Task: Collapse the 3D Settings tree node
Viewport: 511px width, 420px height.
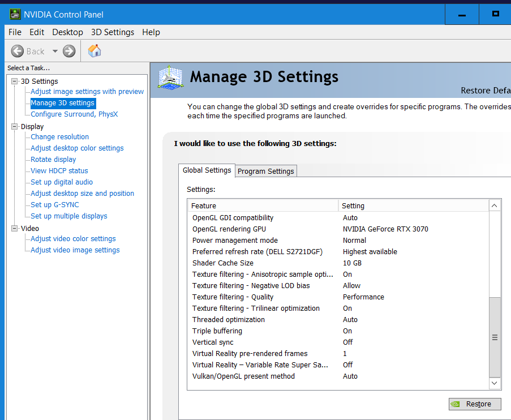Action: [x=14, y=81]
